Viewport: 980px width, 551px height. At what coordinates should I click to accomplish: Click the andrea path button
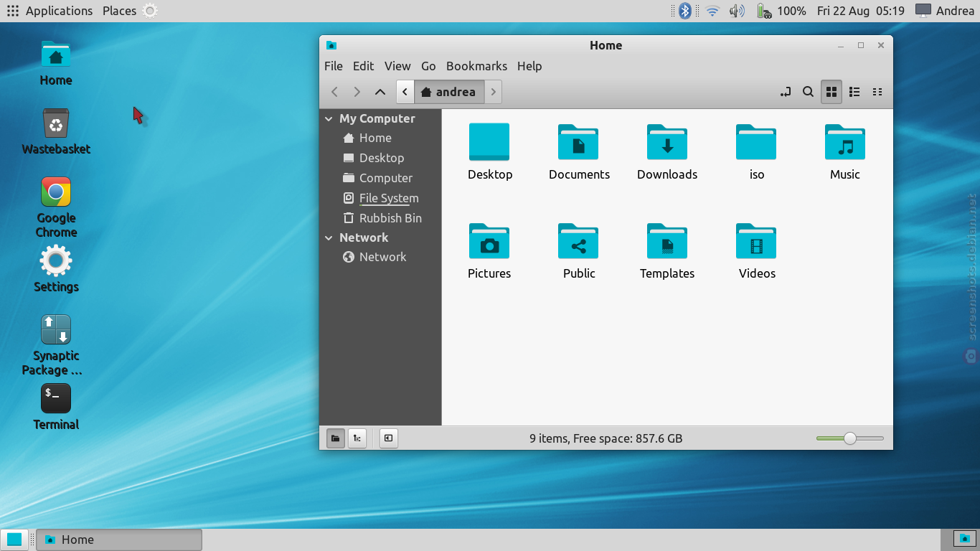click(449, 92)
